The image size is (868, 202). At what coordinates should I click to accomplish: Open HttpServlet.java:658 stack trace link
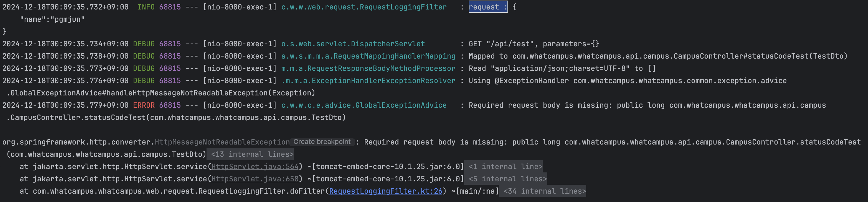pyautogui.click(x=255, y=179)
